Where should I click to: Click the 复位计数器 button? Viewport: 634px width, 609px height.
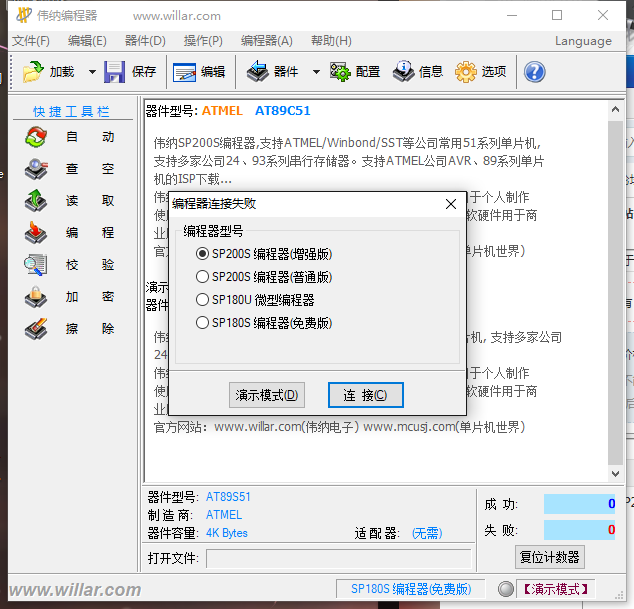click(x=549, y=557)
